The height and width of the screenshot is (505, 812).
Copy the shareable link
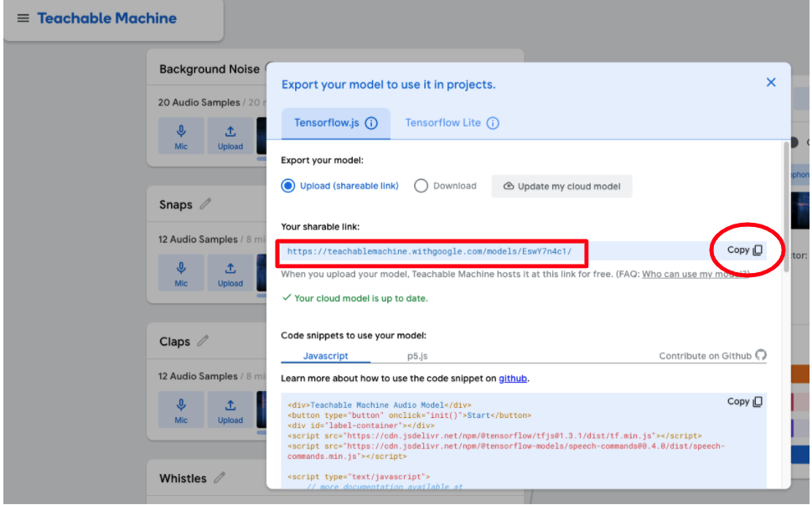coord(745,250)
